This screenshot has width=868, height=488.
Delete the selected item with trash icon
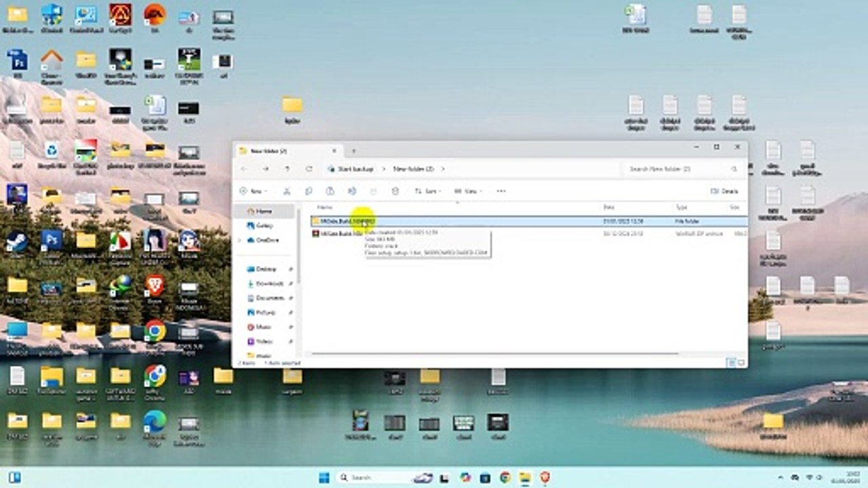395,191
